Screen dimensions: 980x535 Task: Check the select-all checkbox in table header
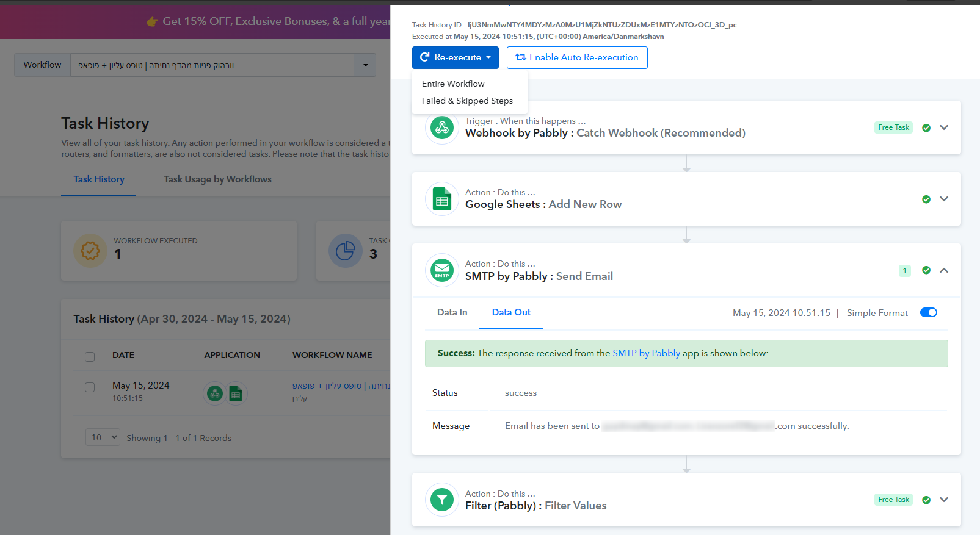[x=90, y=356]
